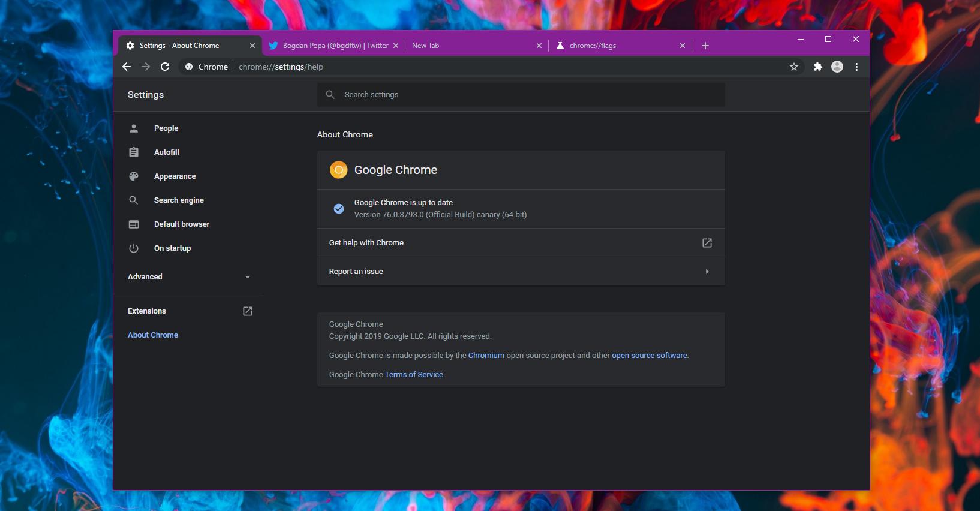The width and height of the screenshot is (980, 511).
Task: Click the Extensions external link icon
Action: tap(248, 311)
